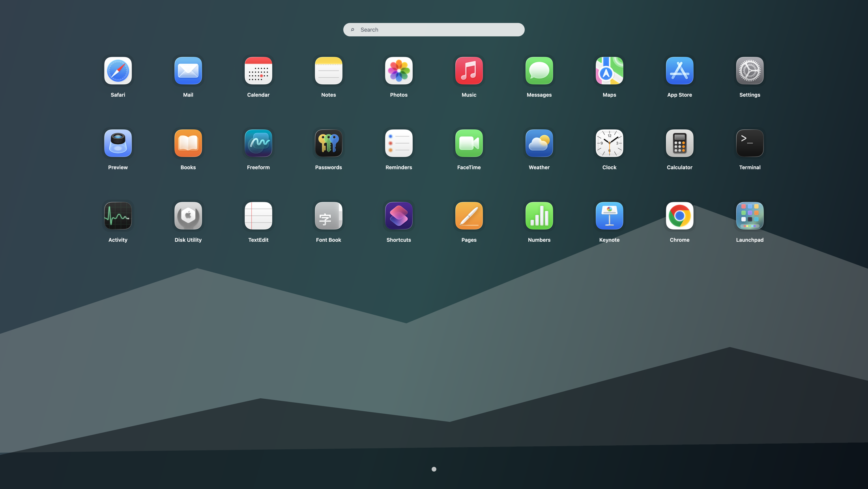The width and height of the screenshot is (868, 489).
Task: Launch the Preview app
Action: 118,143
